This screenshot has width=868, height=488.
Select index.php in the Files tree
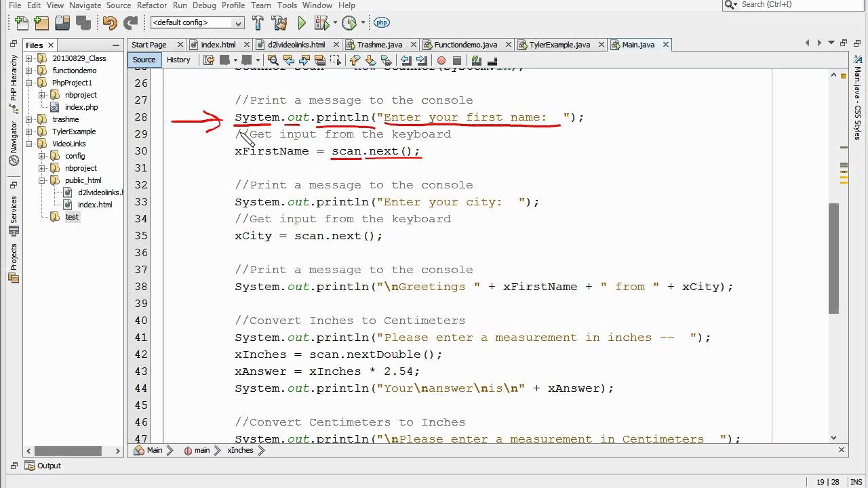[x=81, y=107]
